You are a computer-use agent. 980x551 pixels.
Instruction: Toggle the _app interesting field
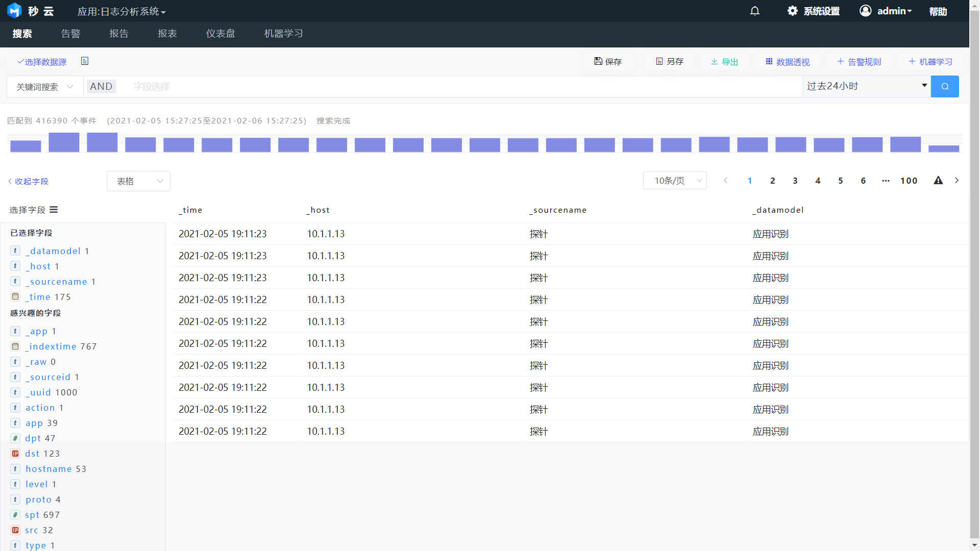point(38,331)
